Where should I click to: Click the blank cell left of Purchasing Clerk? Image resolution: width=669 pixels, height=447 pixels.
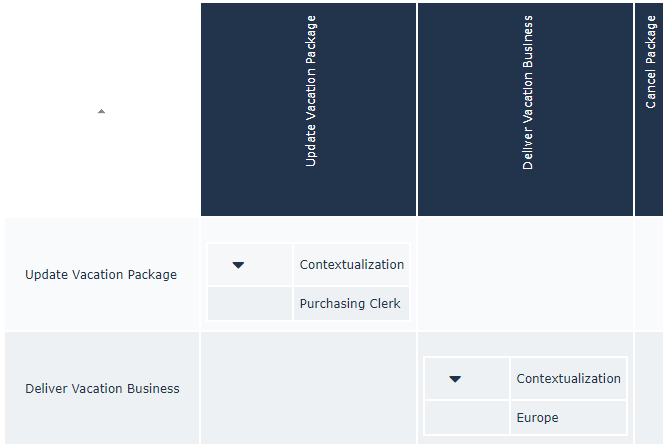tap(250, 304)
